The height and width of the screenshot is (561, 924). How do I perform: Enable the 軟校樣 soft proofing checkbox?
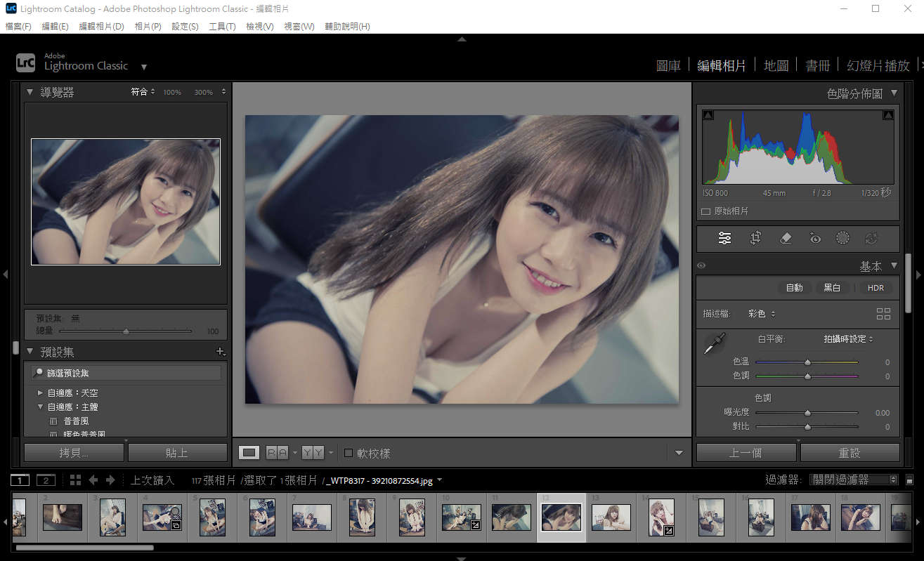coord(349,453)
